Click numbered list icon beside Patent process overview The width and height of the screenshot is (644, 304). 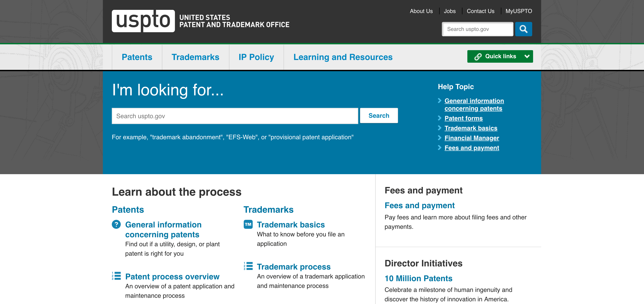(116, 276)
